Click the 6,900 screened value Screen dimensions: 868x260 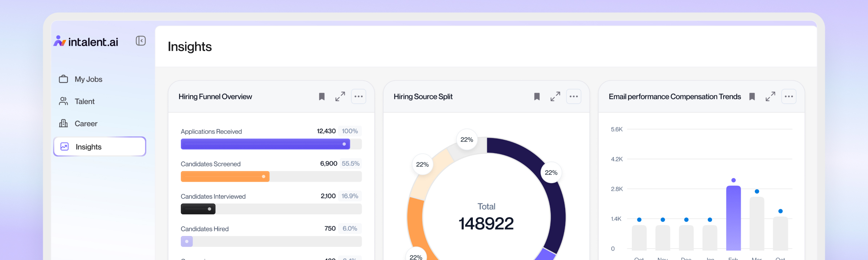328,164
